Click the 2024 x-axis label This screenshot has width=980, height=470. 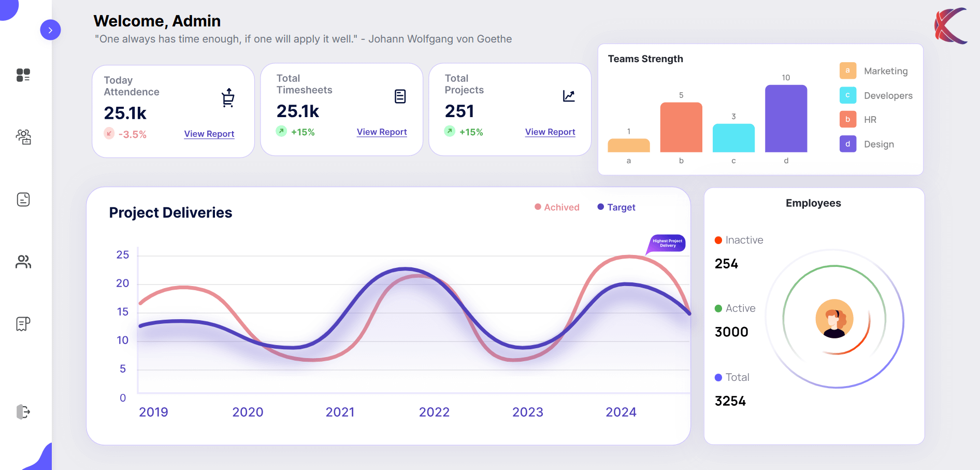point(621,412)
